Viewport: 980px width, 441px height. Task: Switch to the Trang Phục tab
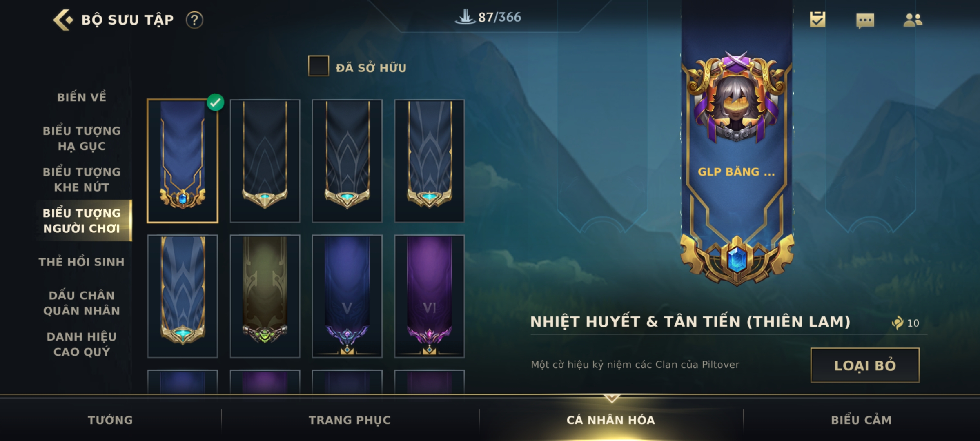(x=350, y=420)
